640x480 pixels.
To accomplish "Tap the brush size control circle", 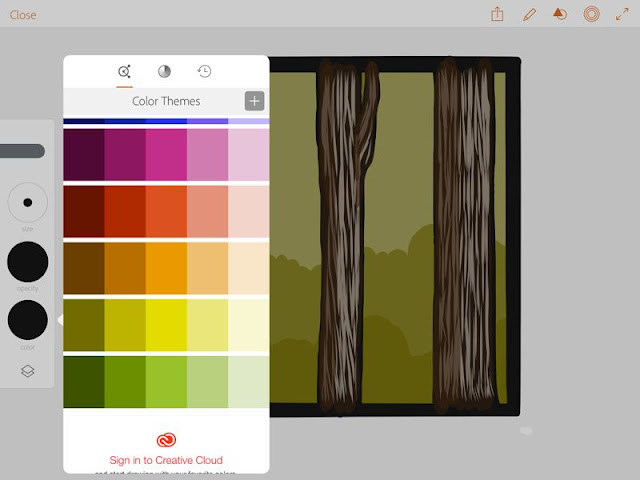I will pyautogui.click(x=28, y=202).
